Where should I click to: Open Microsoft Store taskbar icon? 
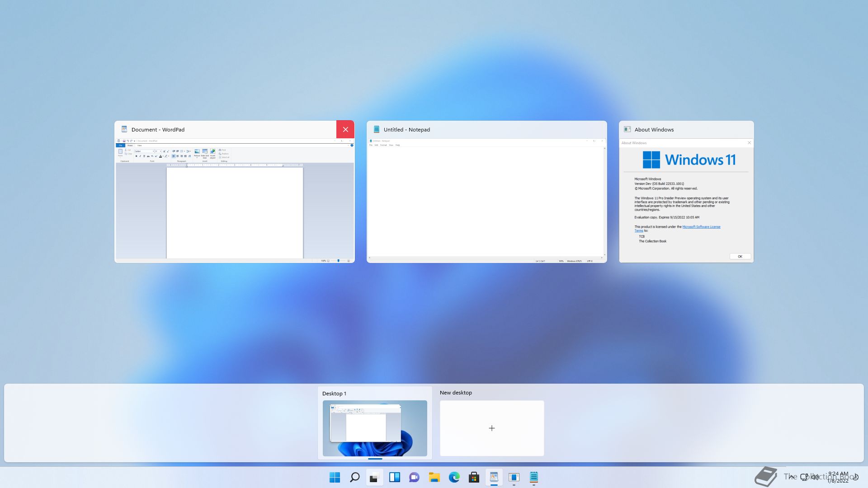(474, 477)
